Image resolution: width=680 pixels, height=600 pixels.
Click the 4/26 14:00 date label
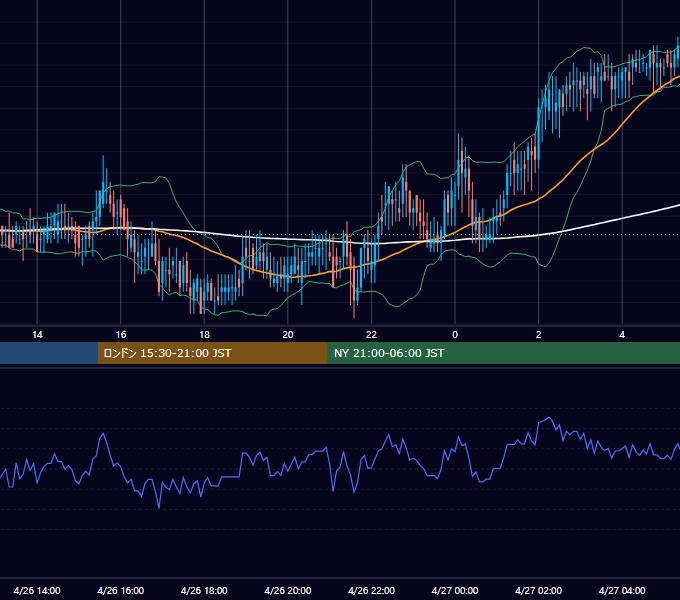pos(37,590)
